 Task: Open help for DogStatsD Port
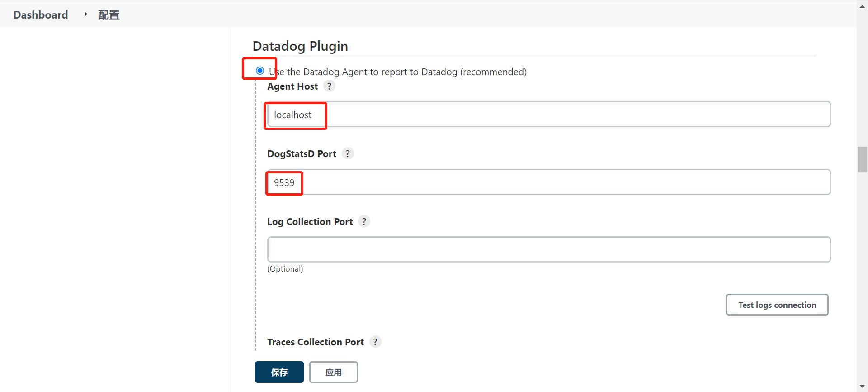coord(348,153)
